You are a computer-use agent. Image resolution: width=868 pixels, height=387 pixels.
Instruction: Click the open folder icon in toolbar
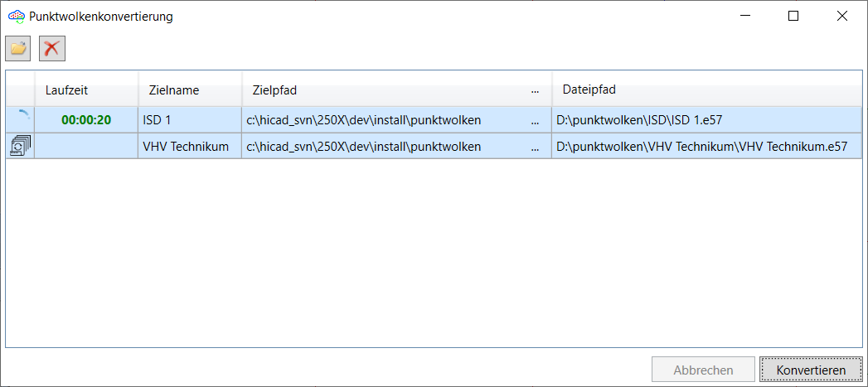pos(18,48)
